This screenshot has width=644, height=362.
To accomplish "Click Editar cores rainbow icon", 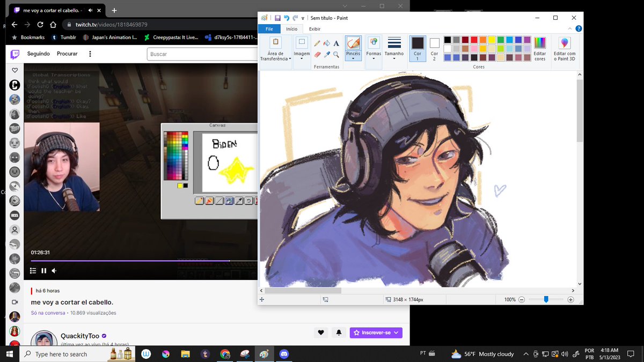I will (x=540, y=43).
